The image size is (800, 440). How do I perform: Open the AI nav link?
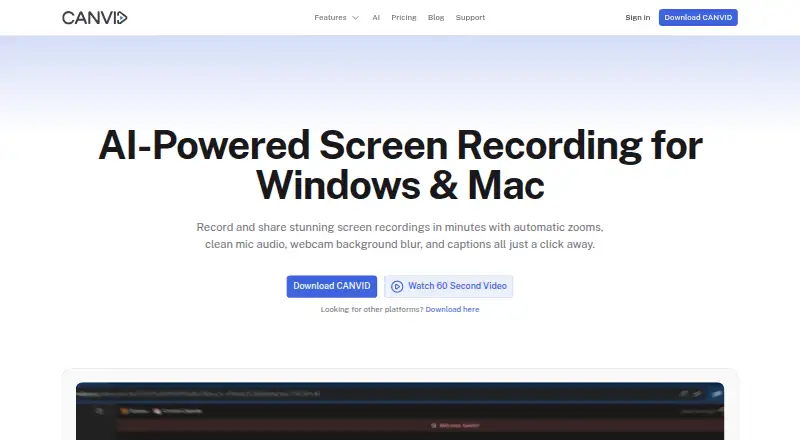coord(376,17)
